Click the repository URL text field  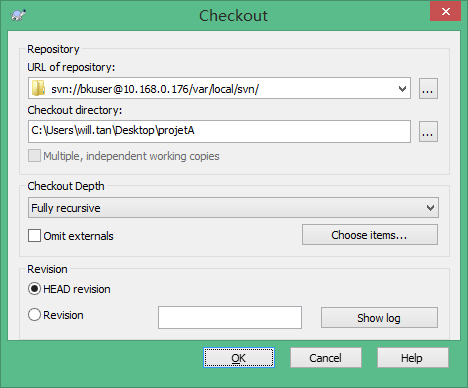[219, 88]
